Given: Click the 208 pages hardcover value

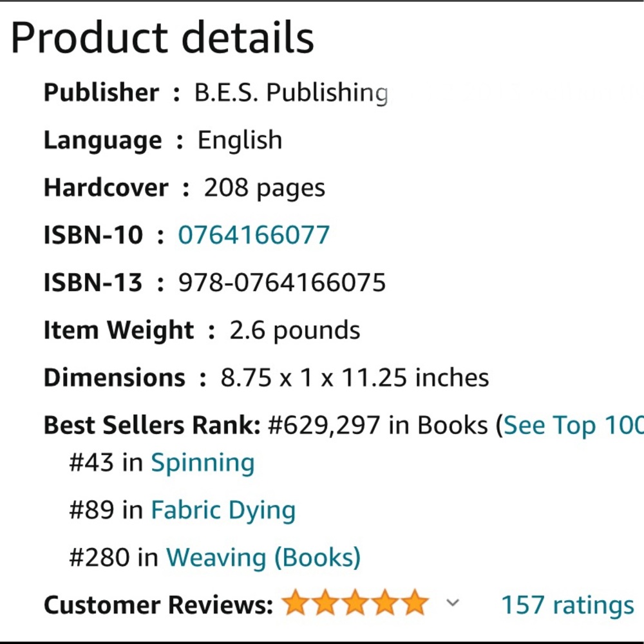Looking at the screenshot, I should pyautogui.click(x=265, y=188).
